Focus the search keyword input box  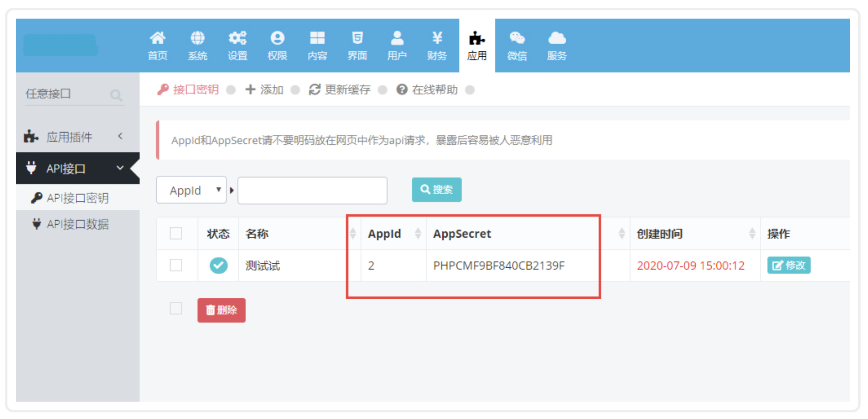[x=312, y=190]
